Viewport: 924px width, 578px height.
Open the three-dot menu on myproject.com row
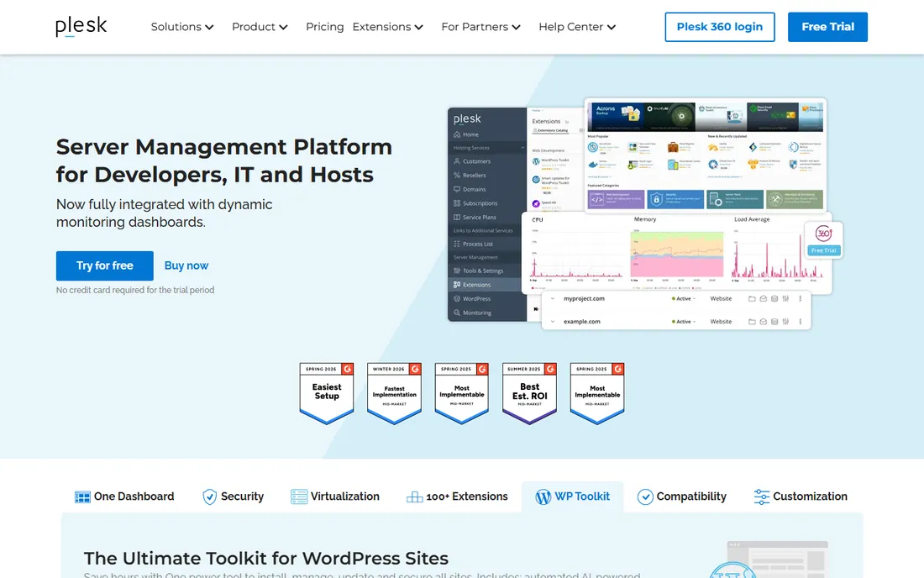click(x=801, y=299)
